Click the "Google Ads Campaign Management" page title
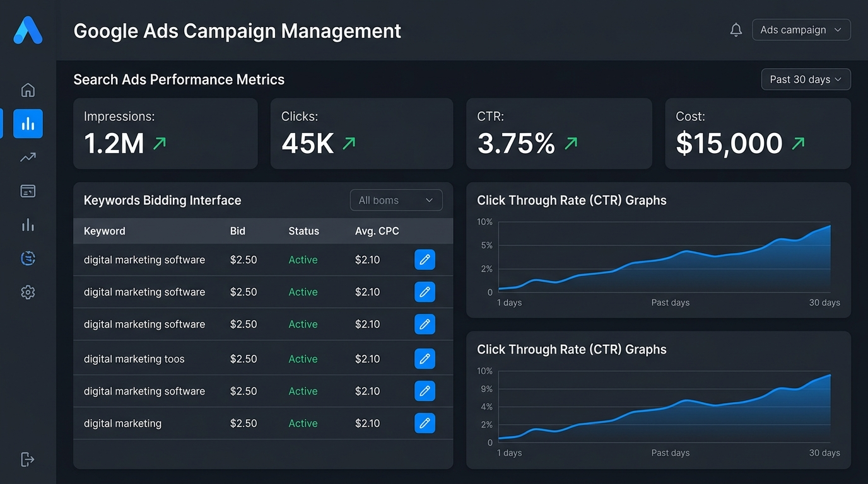 click(237, 31)
